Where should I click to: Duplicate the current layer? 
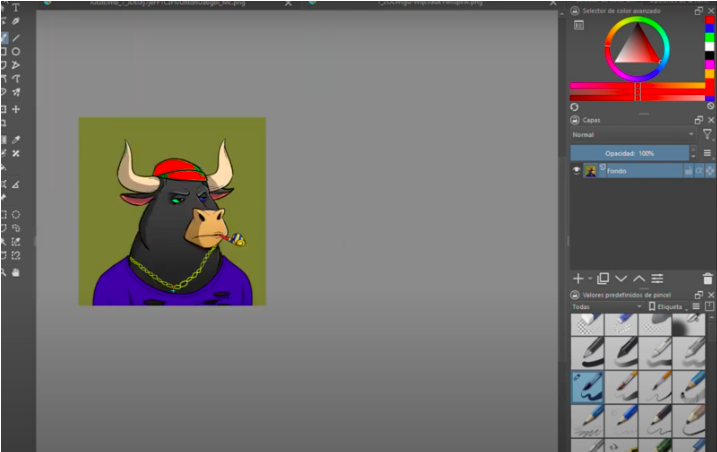click(x=603, y=278)
